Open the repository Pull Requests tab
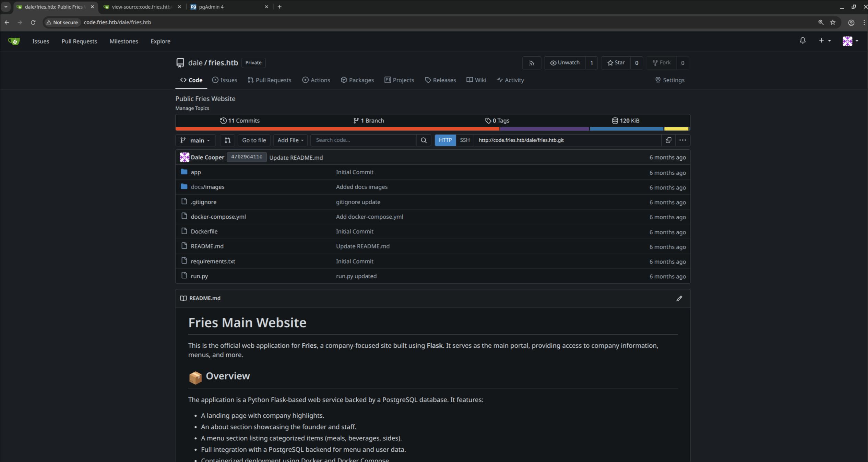Image resolution: width=868 pixels, height=462 pixels. [x=269, y=80]
